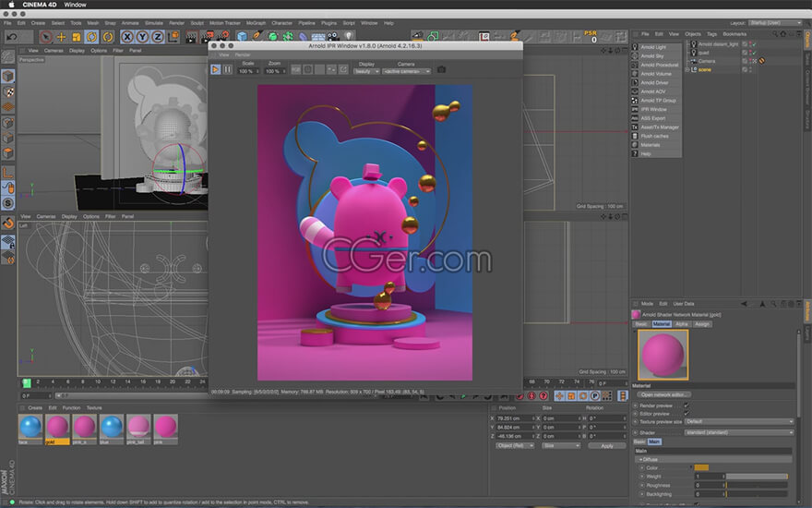This screenshot has height=508, width=812.
Task: Pause the Arnold IPR render
Action: [227, 69]
